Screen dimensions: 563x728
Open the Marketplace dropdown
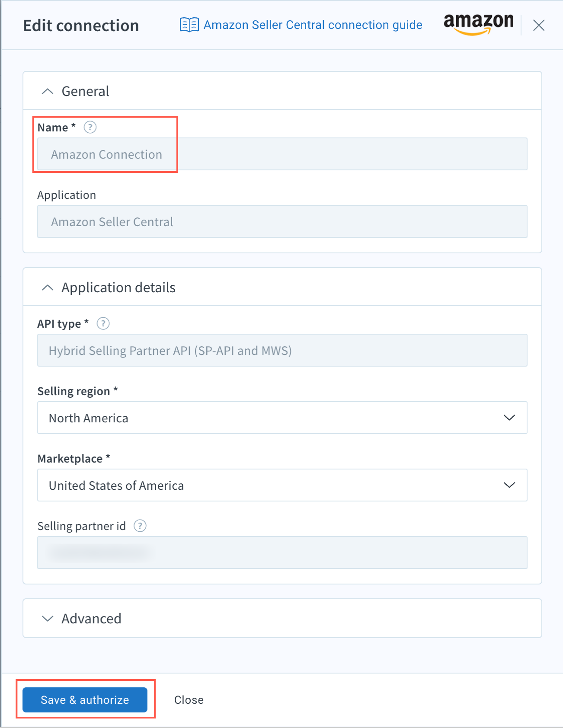pyautogui.click(x=282, y=485)
